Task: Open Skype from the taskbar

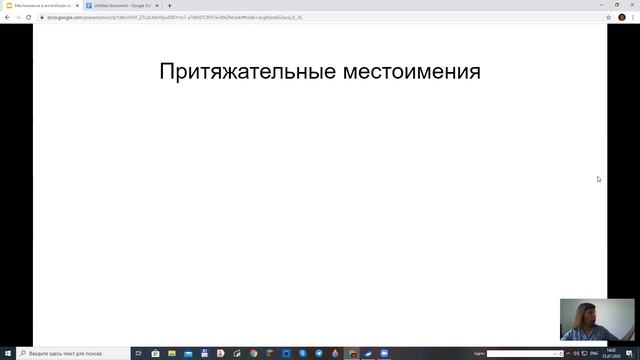Action: [x=302, y=353]
